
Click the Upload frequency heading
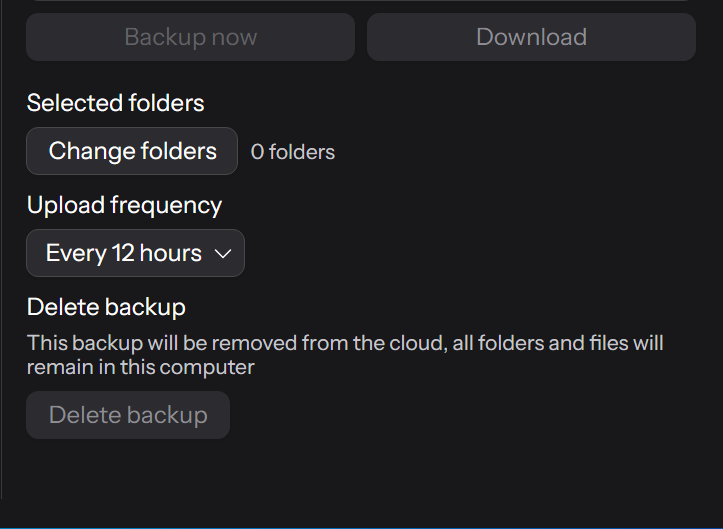click(124, 205)
